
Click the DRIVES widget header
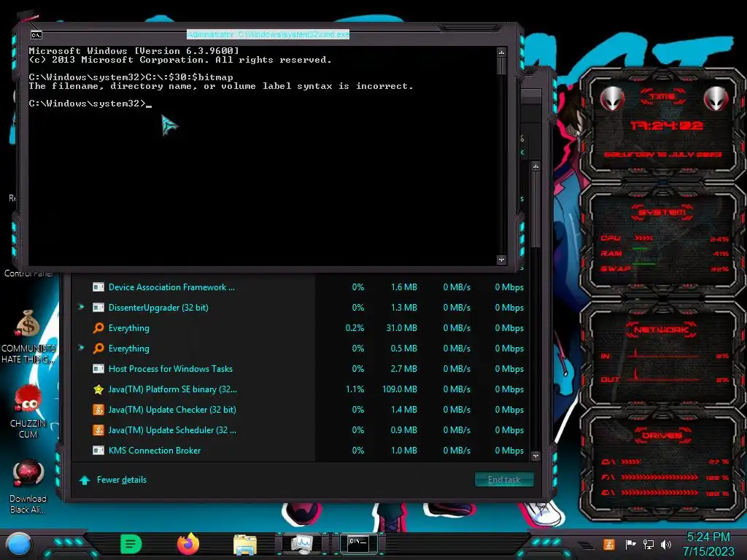click(661, 435)
